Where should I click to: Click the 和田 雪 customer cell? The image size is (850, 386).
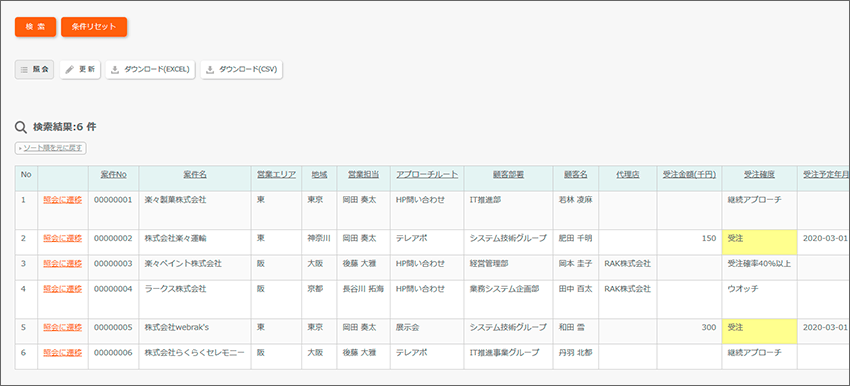pos(576,331)
